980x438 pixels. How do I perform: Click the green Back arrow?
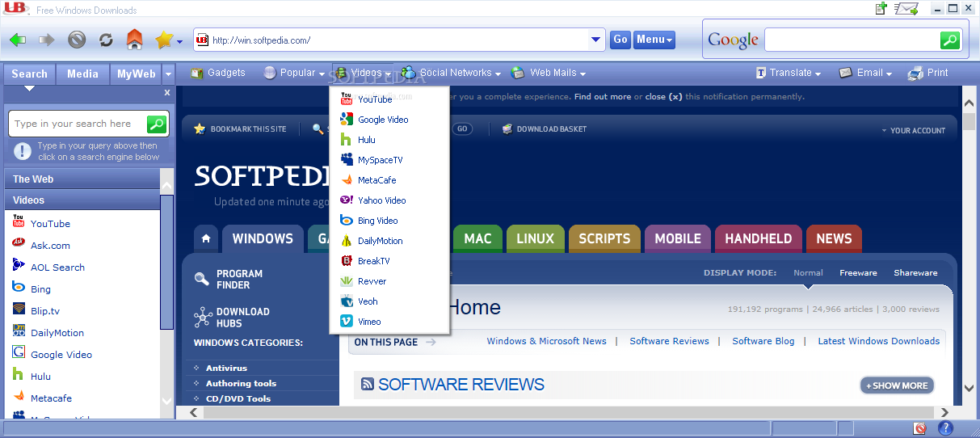(19, 40)
